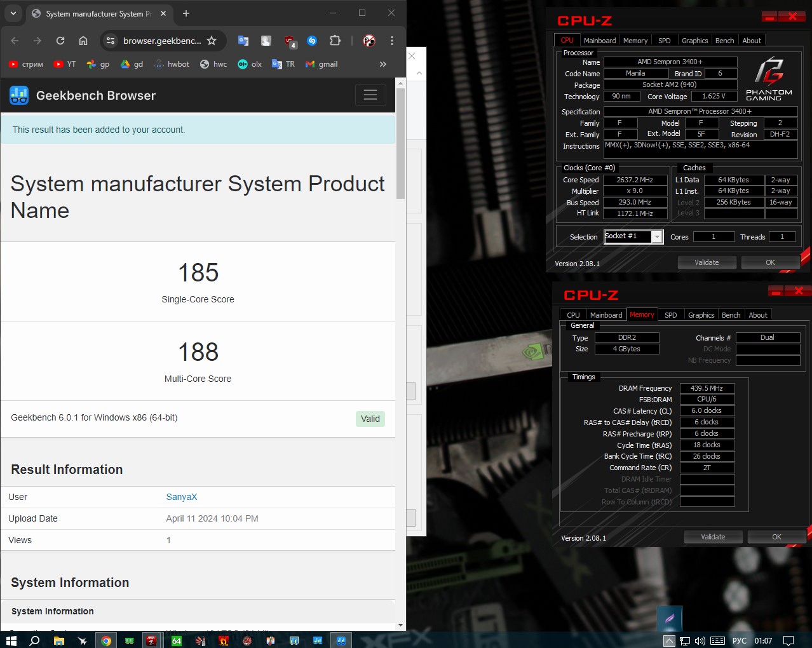812x648 pixels.
Task: Open Graphics tab in bottom CPU-Z window
Action: pyautogui.click(x=701, y=315)
